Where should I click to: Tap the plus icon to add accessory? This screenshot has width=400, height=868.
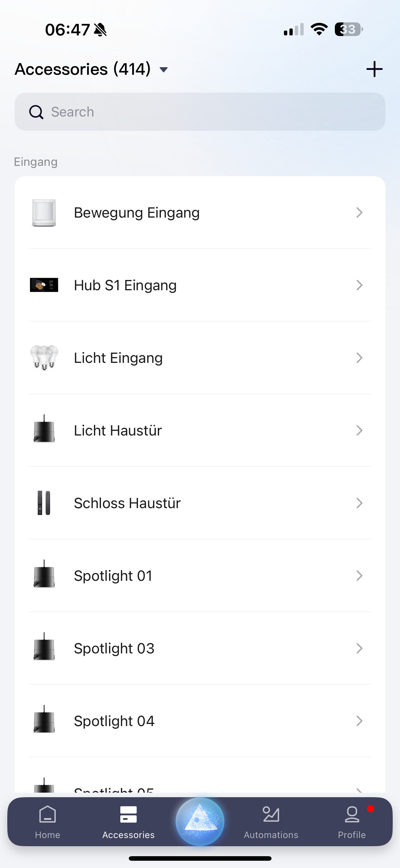coord(374,69)
